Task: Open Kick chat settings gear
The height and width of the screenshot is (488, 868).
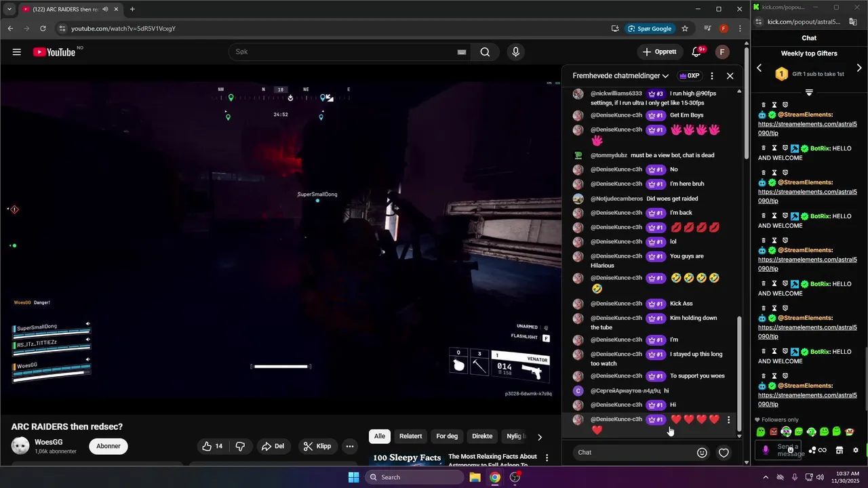Action: (x=856, y=450)
